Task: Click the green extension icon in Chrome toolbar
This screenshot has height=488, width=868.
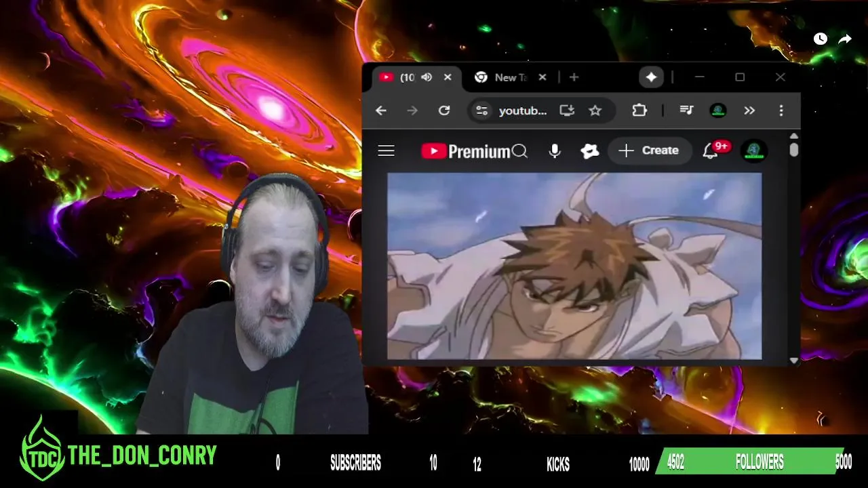Action: (717, 110)
